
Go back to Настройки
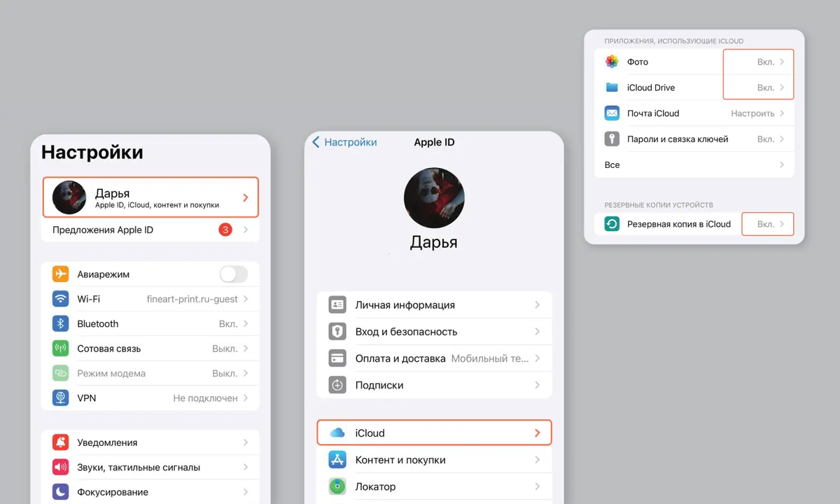tap(344, 142)
